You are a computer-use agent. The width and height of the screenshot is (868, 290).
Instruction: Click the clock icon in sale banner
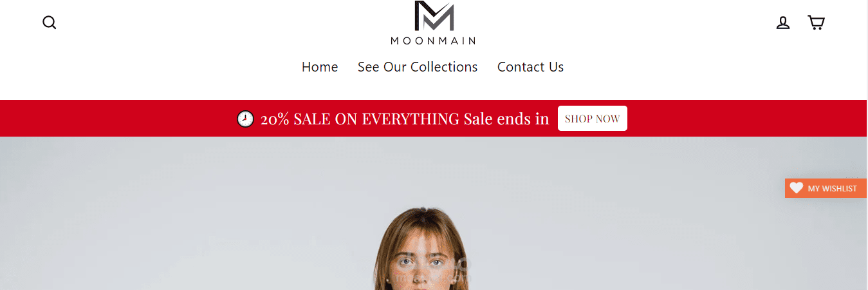(x=245, y=119)
